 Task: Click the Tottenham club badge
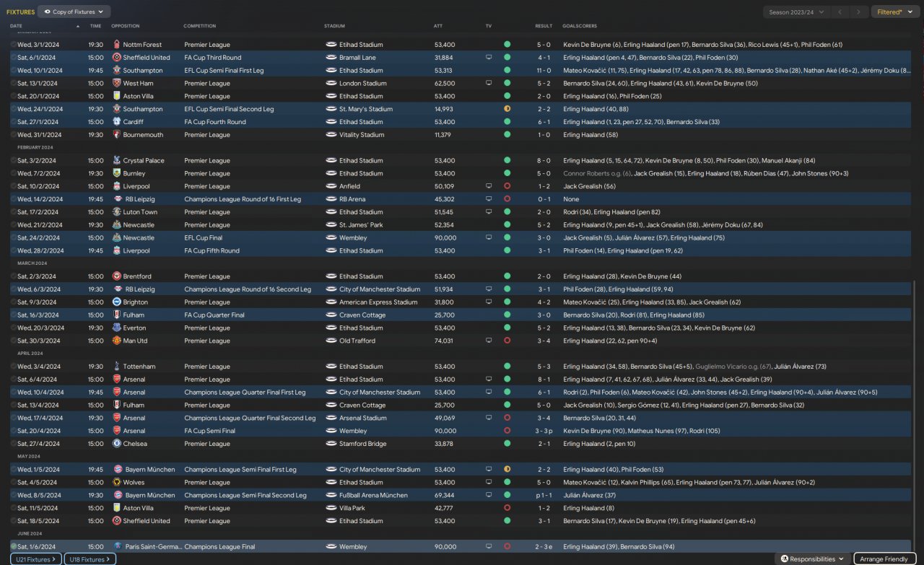(x=117, y=367)
